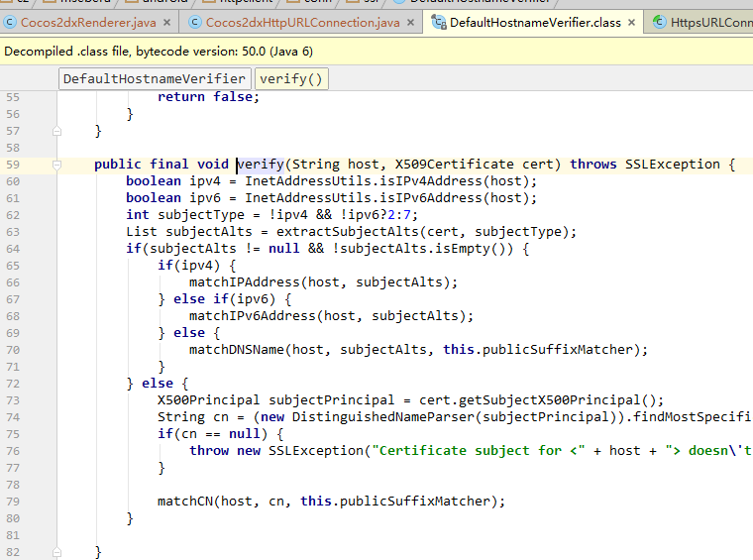
Task: Click class icon on Cocos2dxHttpURLConnection.java tab
Action: click(195, 22)
